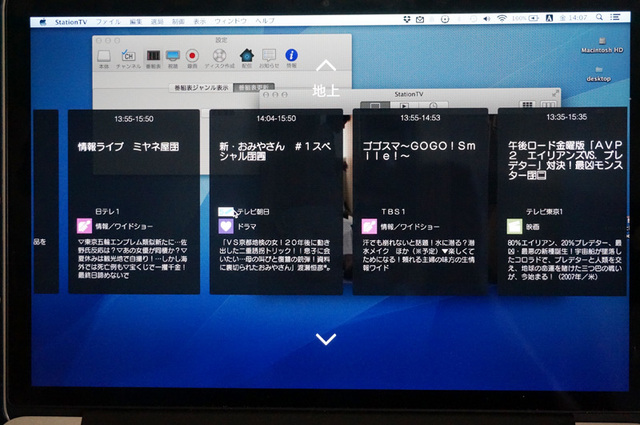
Task: Open the 本体 settings pane icon
Action: coord(104,57)
